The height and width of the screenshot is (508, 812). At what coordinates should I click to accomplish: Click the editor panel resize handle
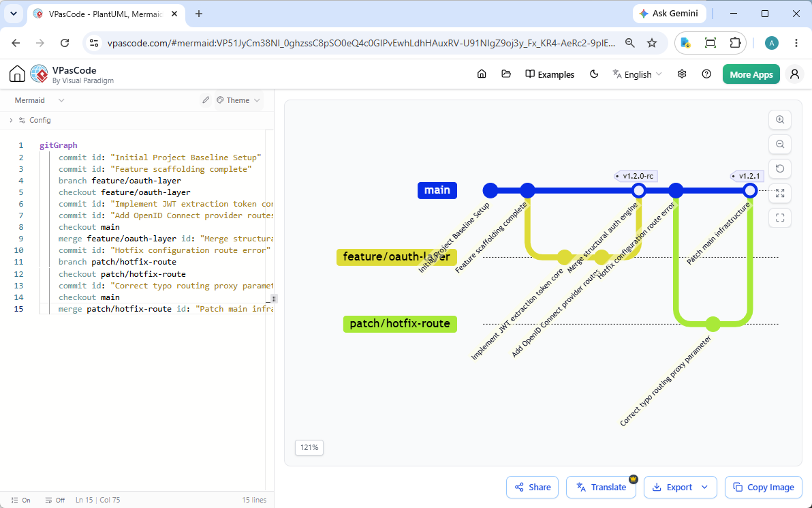click(274, 299)
